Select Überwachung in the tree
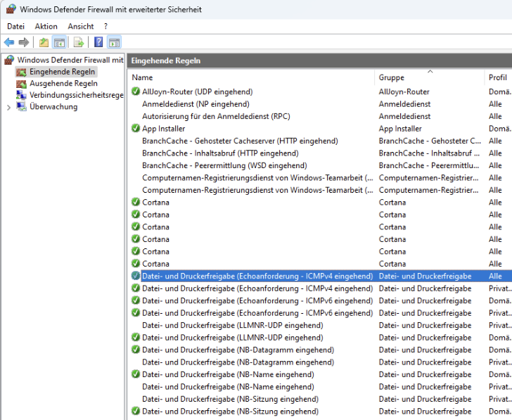This screenshot has width=512, height=420. coord(53,107)
